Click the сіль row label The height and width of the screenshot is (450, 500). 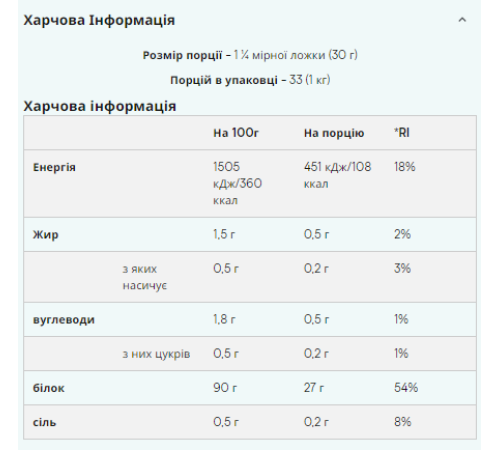44,422
